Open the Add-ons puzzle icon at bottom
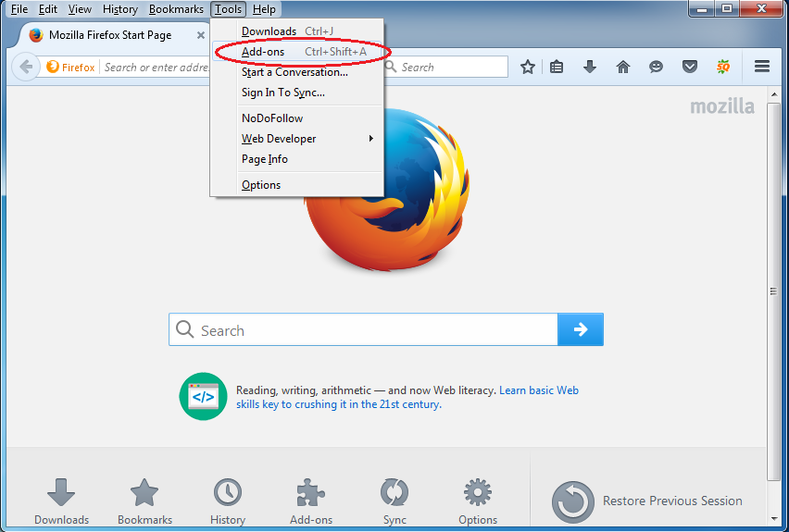This screenshot has width=789, height=532. pyautogui.click(x=311, y=501)
